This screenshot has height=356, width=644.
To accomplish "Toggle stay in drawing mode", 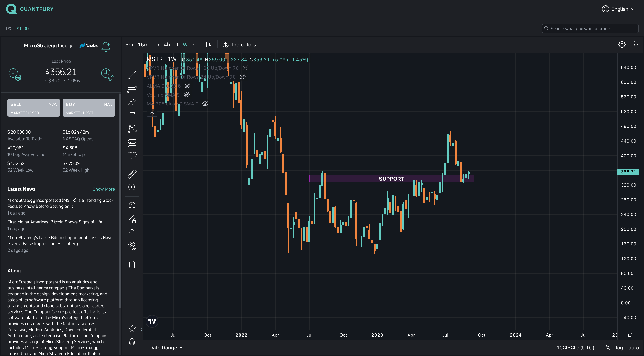I will click(132, 219).
